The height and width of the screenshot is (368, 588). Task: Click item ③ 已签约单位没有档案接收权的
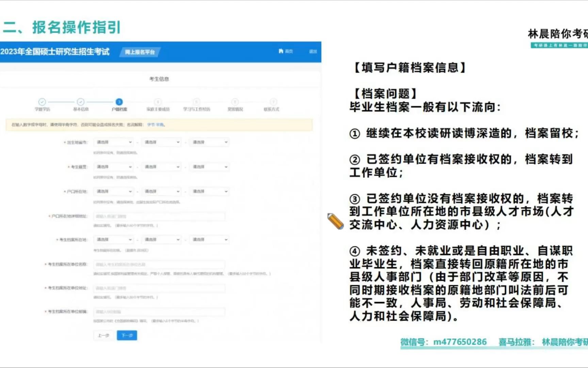[462, 211]
